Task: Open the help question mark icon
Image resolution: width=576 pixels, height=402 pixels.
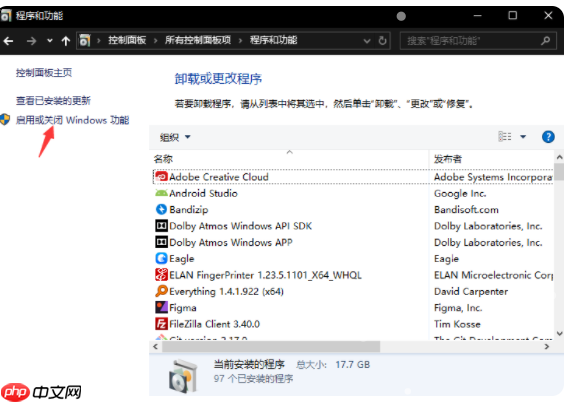Action: (548, 137)
